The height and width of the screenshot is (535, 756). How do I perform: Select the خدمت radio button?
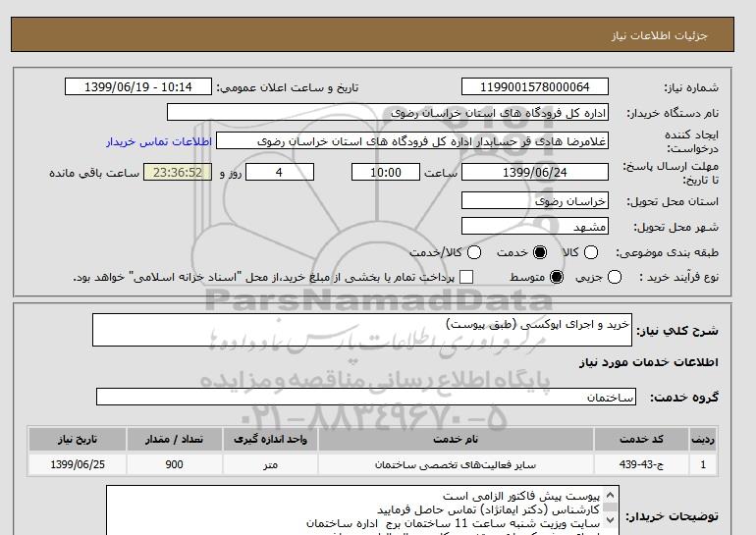coord(540,252)
